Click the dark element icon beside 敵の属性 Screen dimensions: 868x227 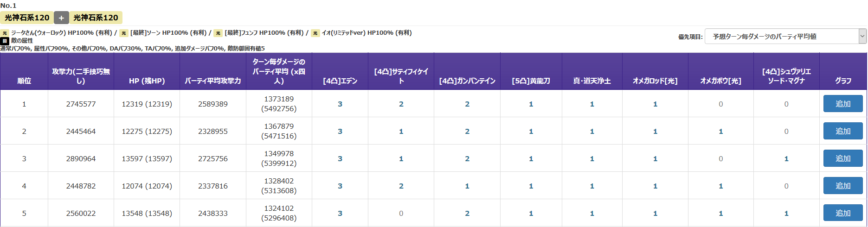(5, 41)
